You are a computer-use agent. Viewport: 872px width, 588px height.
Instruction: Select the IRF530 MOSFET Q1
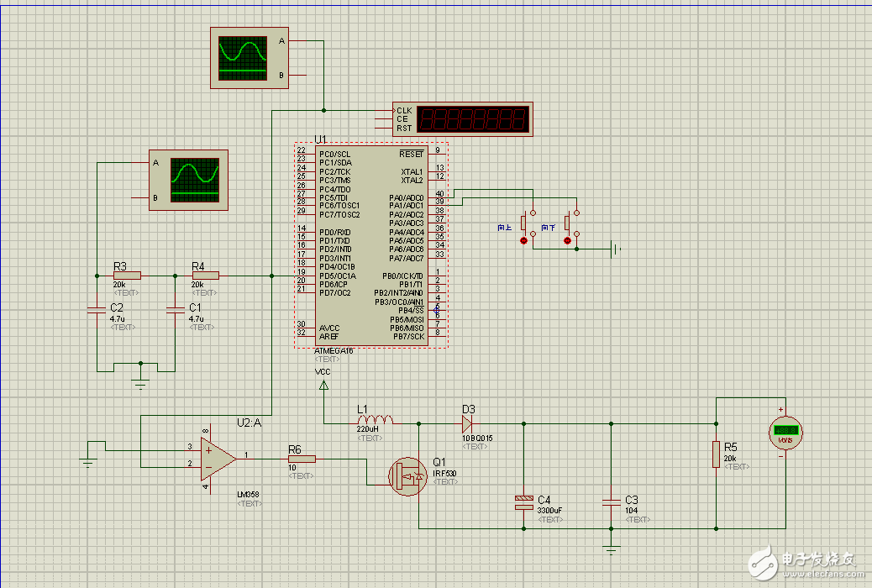[x=409, y=476]
